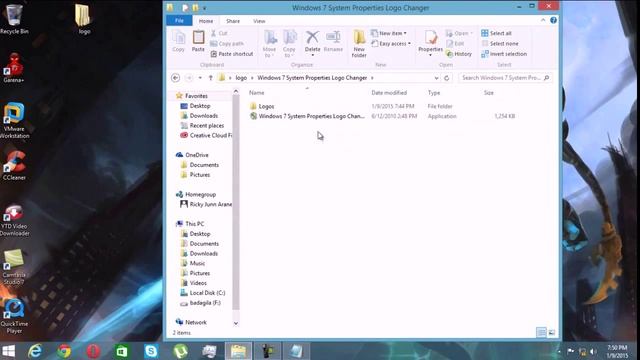The image size is (640, 360).
Task: Switch to the Home ribbon tab
Action: coord(206,21)
